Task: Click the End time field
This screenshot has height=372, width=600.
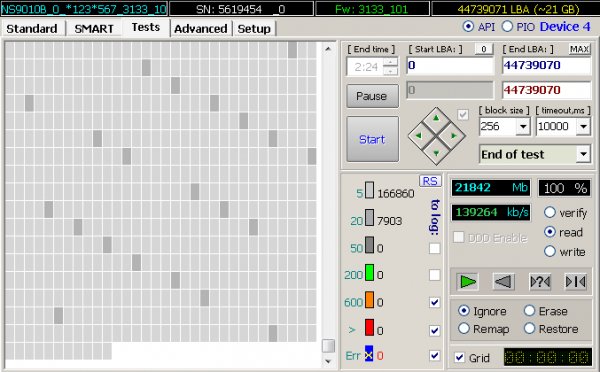Action: pyautogui.click(x=365, y=67)
